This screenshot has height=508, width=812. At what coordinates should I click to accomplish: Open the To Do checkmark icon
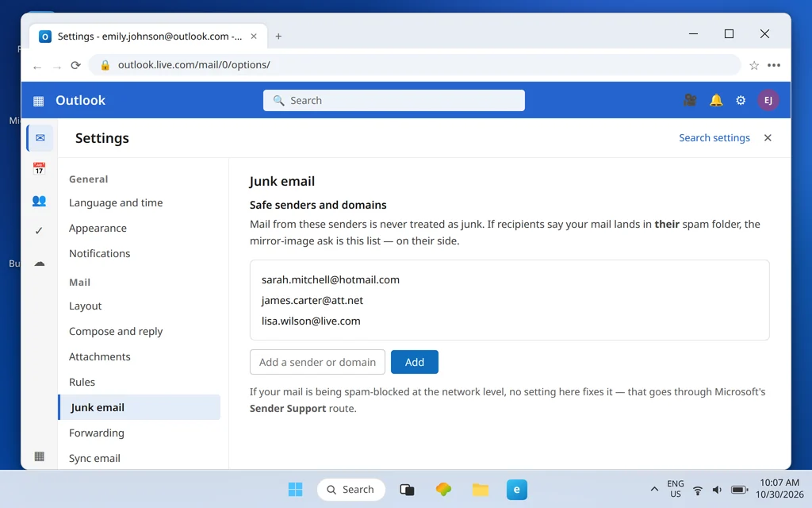[x=39, y=231]
